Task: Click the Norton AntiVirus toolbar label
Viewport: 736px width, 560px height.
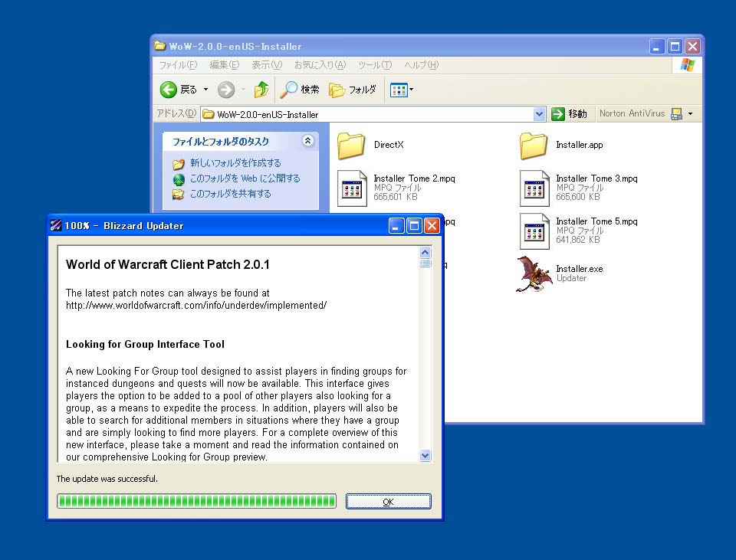Action: [x=632, y=113]
